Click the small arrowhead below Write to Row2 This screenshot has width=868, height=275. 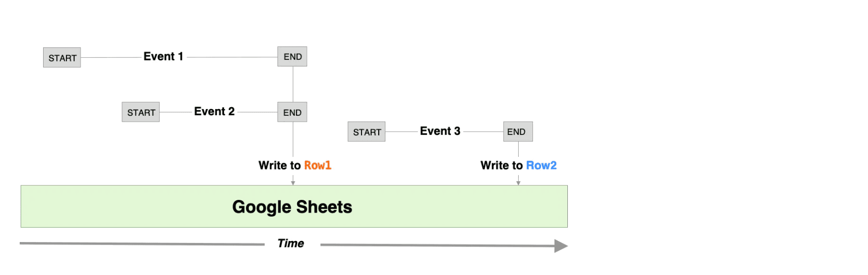(x=518, y=183)
